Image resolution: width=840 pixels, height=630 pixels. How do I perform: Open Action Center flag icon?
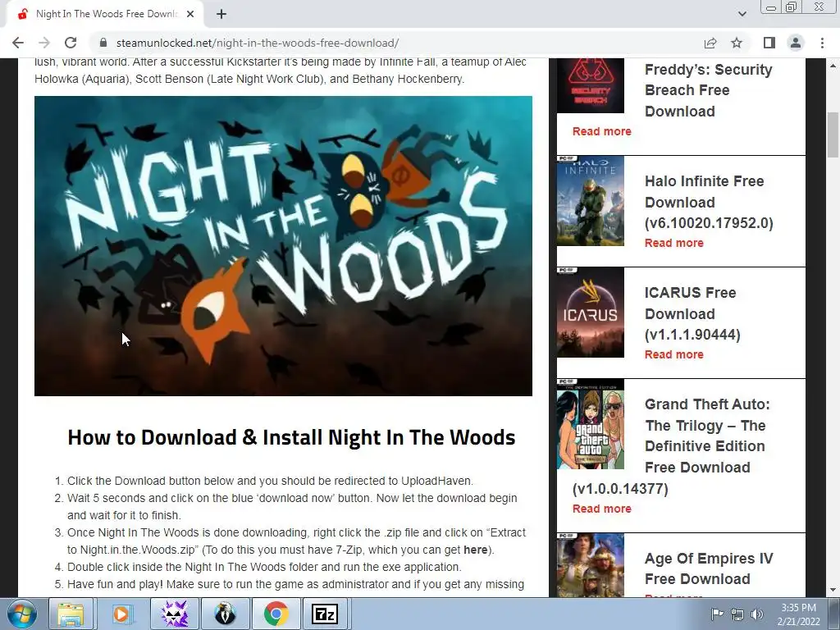(x=717, y=614)
